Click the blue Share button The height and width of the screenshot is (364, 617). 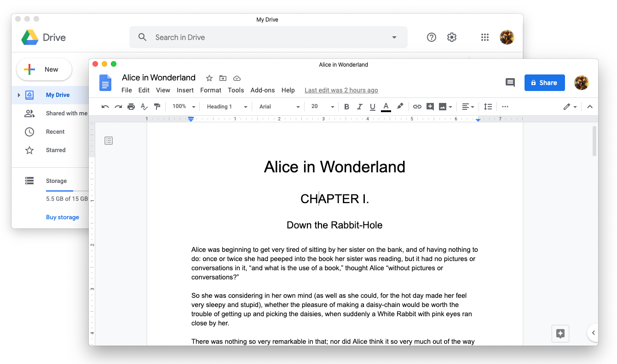point(544,83)
